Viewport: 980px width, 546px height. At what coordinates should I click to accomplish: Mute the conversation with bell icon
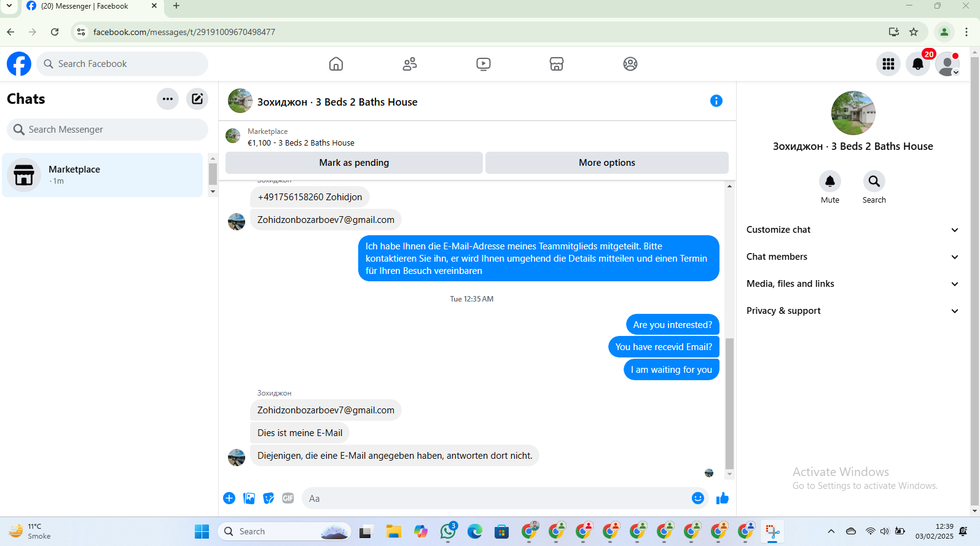point(830,181)
